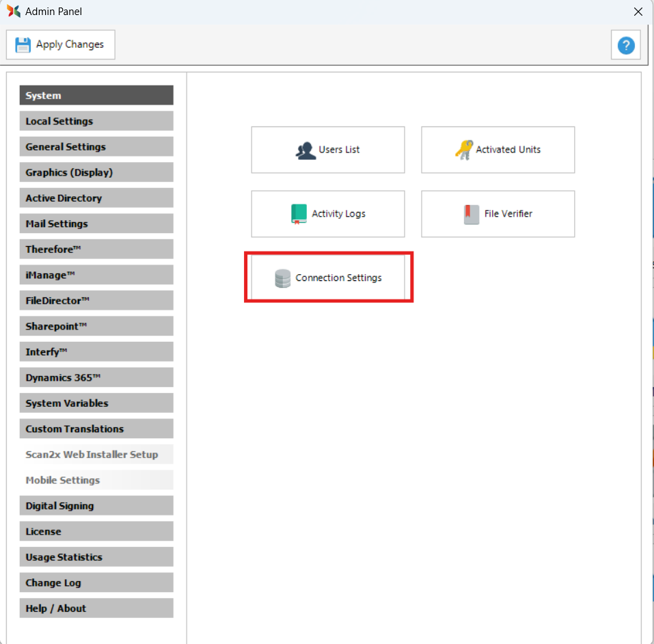
Task: Click the File Verifier bookmark icon
Action: coord(472,214)
